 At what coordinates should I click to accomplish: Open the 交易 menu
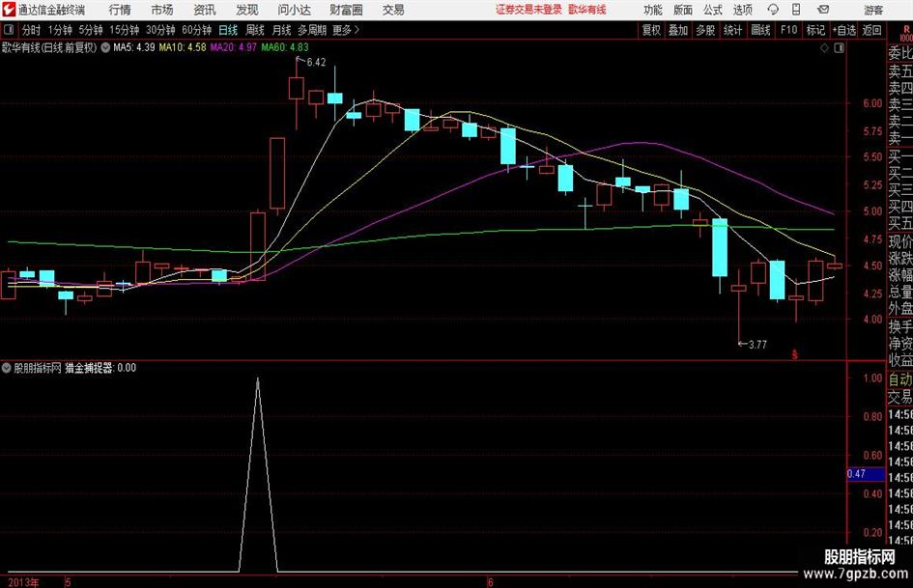coord(393,10)
